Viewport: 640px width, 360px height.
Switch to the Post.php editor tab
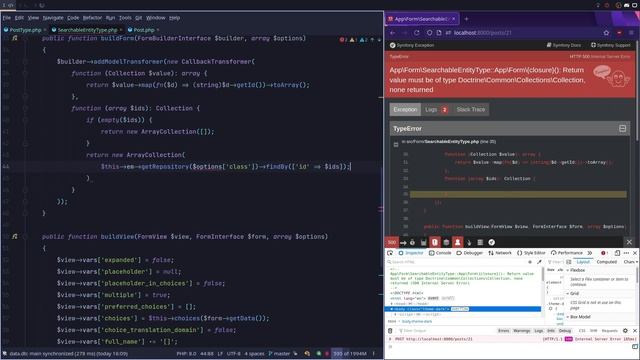coord(144,30)
